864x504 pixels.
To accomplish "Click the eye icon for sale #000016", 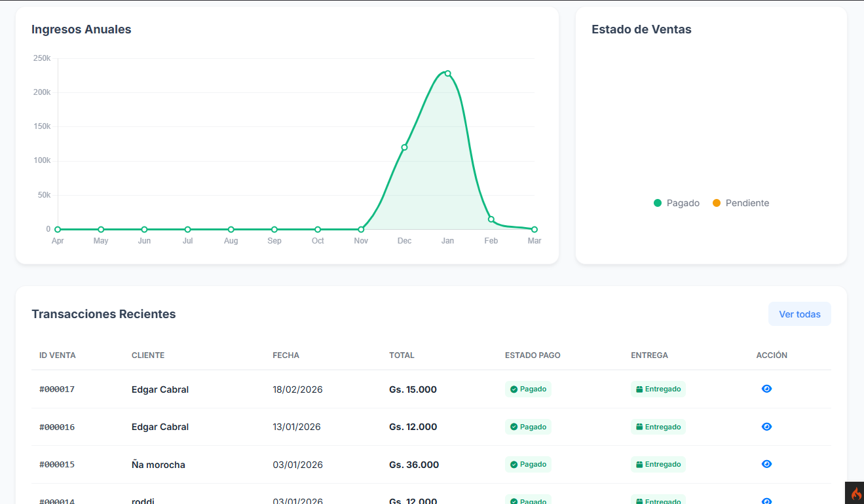I will pyautogui.click(x=766, y=427).
